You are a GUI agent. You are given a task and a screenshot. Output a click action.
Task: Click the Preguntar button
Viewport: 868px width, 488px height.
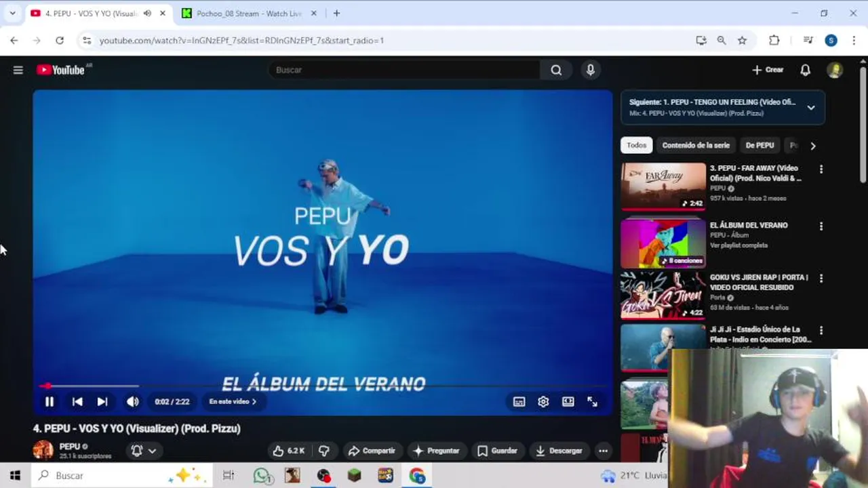coord(436,451)
